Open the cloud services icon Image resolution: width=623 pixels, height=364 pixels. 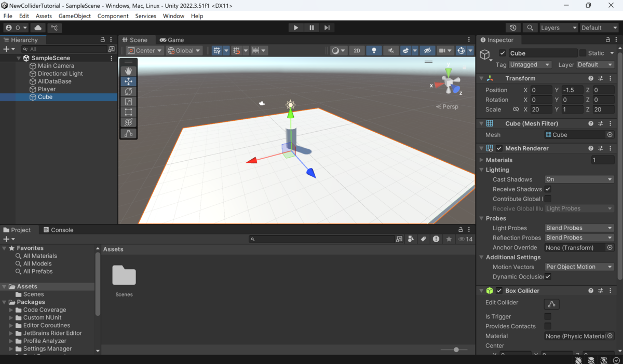38,27
